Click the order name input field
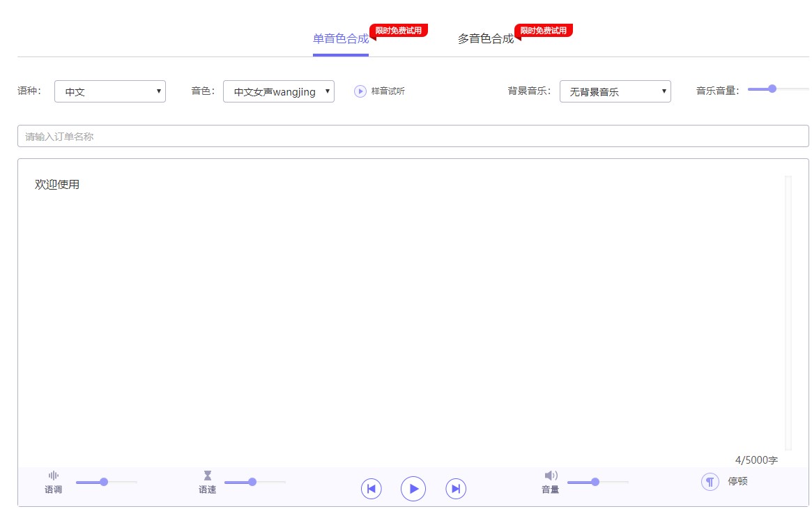 (x=413, y=137)
